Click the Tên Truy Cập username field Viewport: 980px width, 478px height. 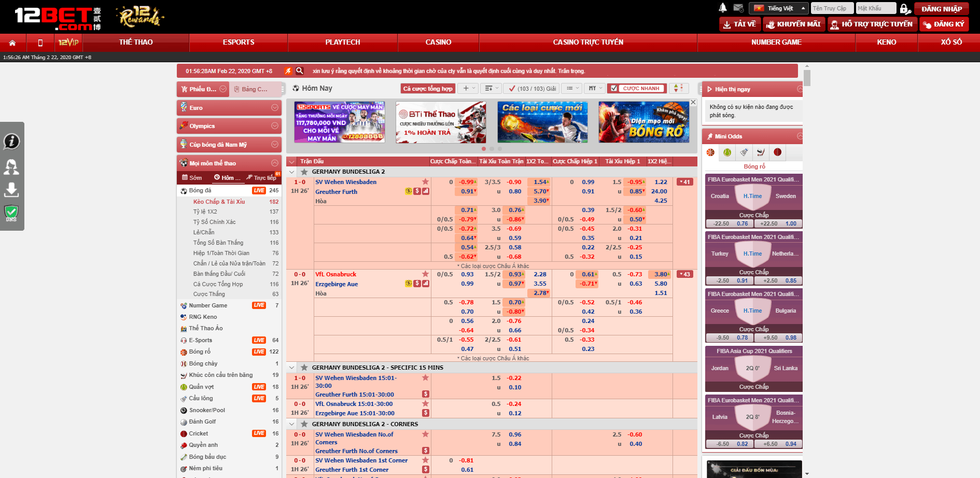pyautogui.click(x=832, y=8)
